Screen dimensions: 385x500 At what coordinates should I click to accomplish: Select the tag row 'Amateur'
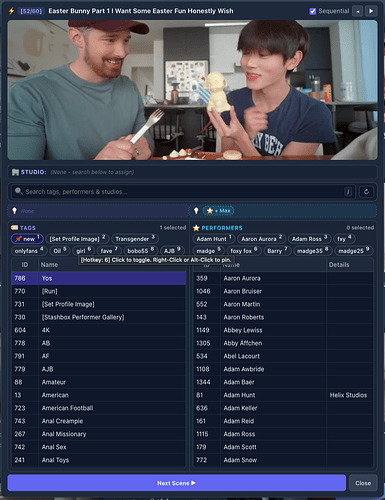coord(99,382)
